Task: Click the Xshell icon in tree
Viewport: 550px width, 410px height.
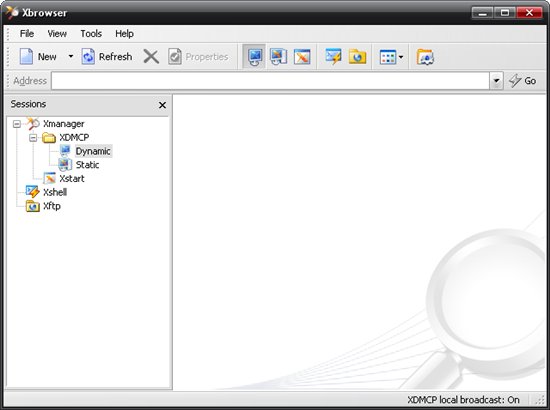Action: point(33,192)
